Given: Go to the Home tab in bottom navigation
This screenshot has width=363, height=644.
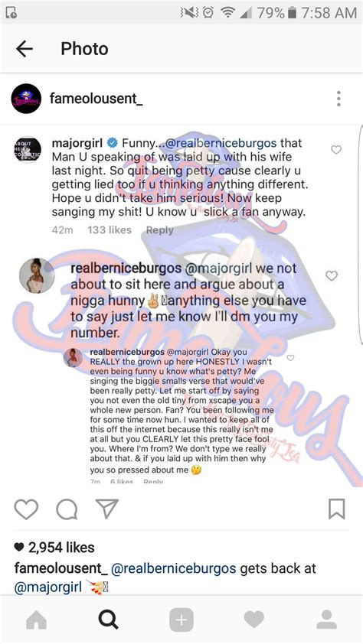Looking at the screenshot, I should point(36,620).
